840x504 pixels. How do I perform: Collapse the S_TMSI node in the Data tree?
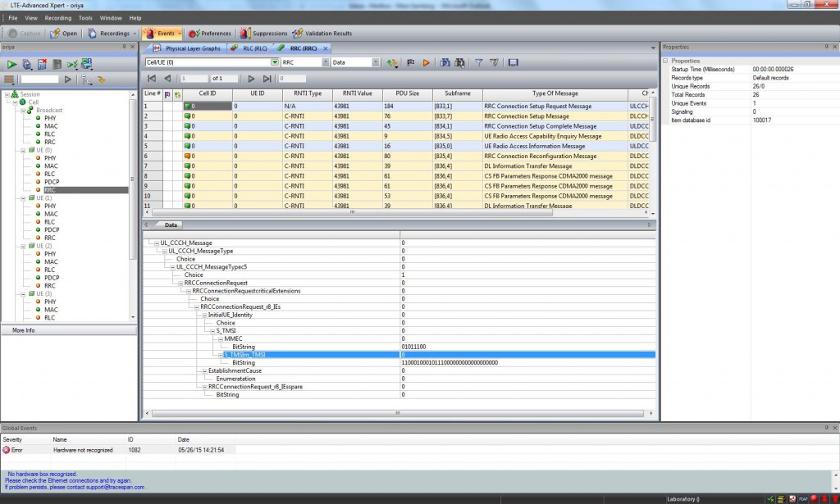click(x=212, y=331)
